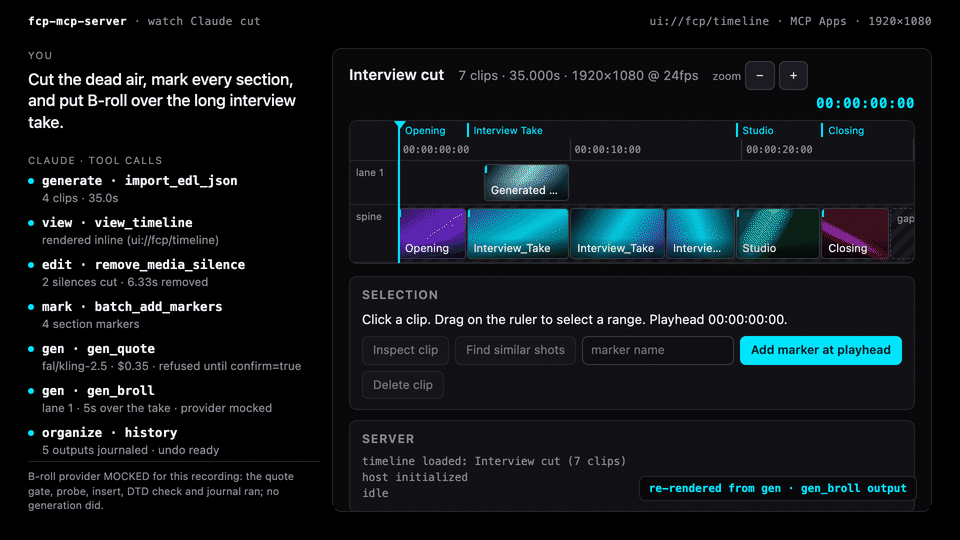Click 'rendered inline (ui://fcp/timeline)' text

point(130,240)
